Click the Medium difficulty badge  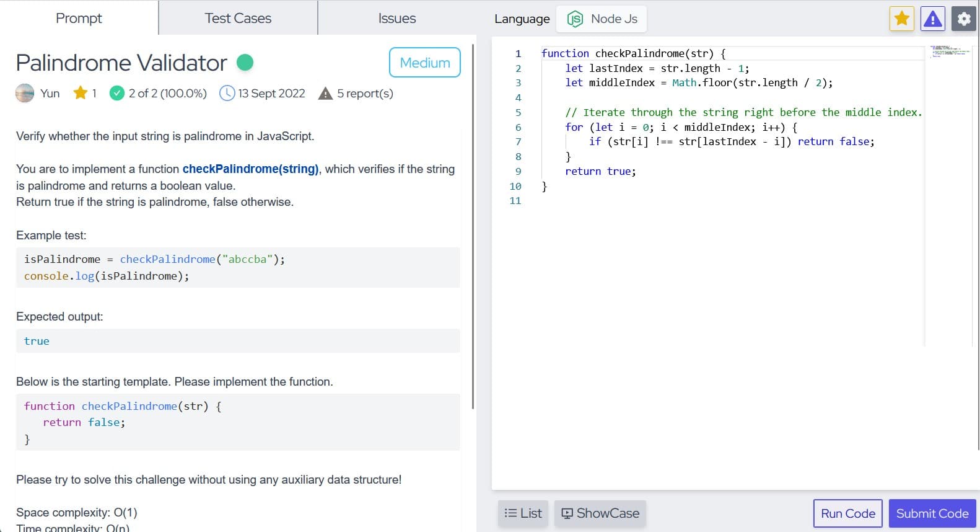tap(425, 63)
